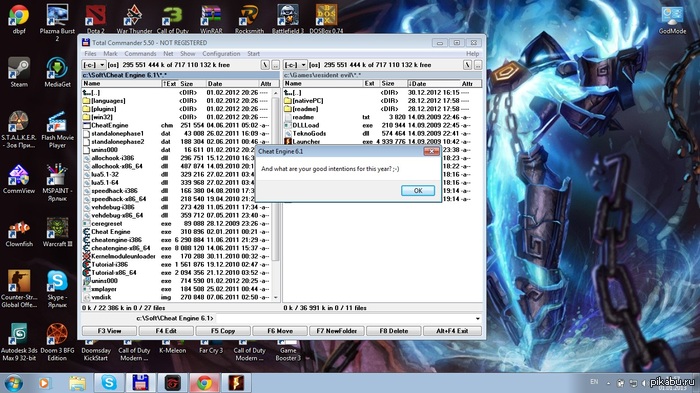This screenshot has width=700, height=393.
Task: Open the right panel drive dropdown [-c-]
Action: coord(296,65)
